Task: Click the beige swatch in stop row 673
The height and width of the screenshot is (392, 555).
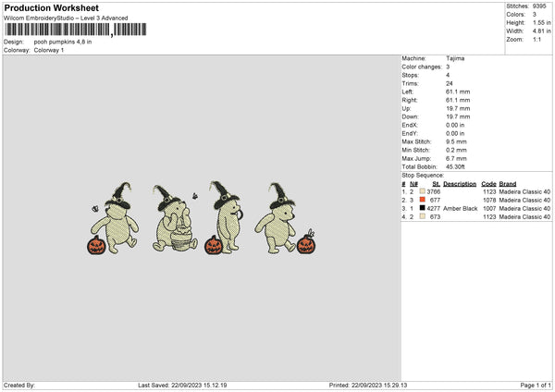Action: (x=423, y=216)
